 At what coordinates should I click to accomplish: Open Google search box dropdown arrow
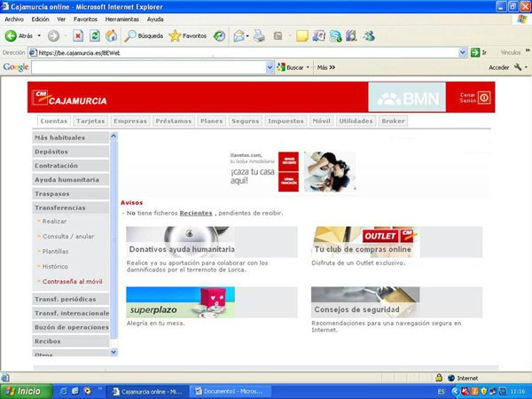[270, 67]
